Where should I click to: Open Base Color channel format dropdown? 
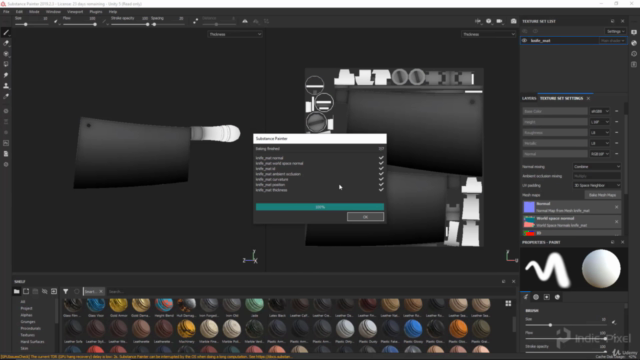tap(600, 111)
